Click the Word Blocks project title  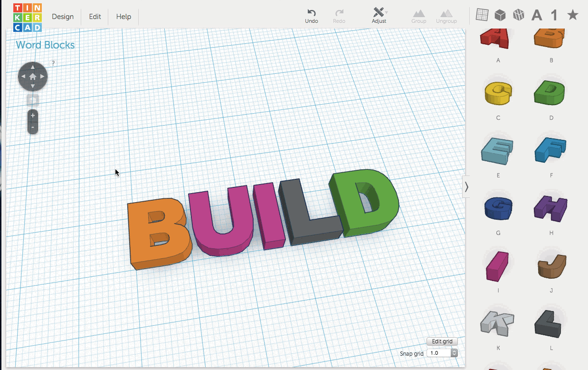pos(45,45)
